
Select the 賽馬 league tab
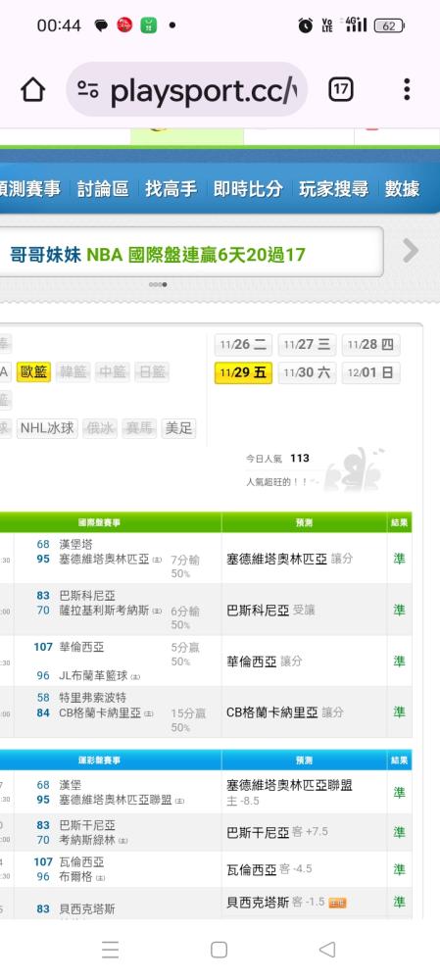(x=139, y=429)
